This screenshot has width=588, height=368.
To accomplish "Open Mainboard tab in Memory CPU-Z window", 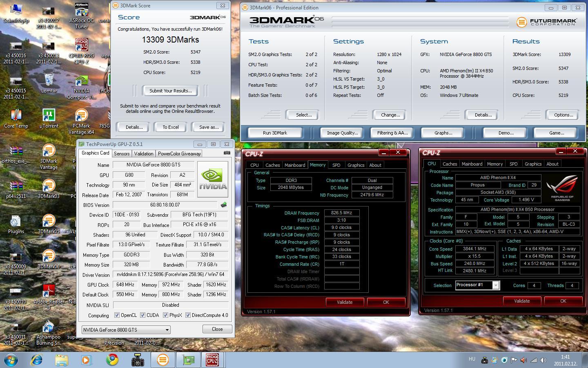I will (295, 165).
